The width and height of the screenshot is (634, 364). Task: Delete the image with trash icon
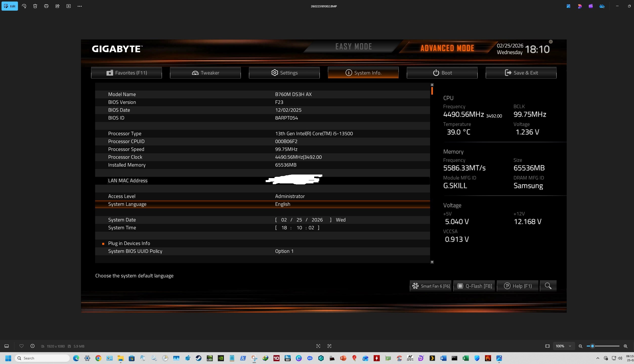(x=35, y=6)
